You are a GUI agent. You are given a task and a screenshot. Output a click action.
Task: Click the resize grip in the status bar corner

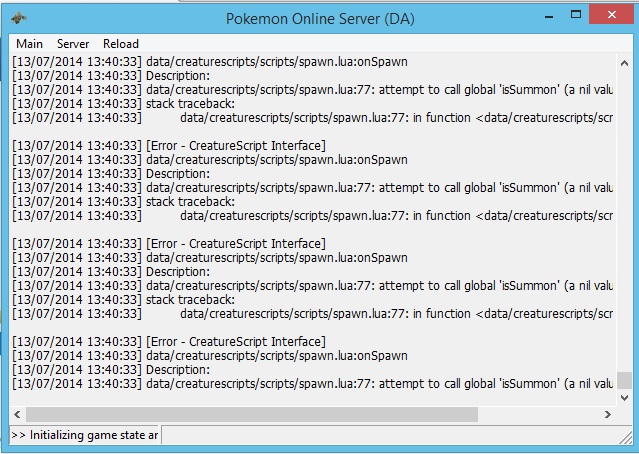coord(626,438)
